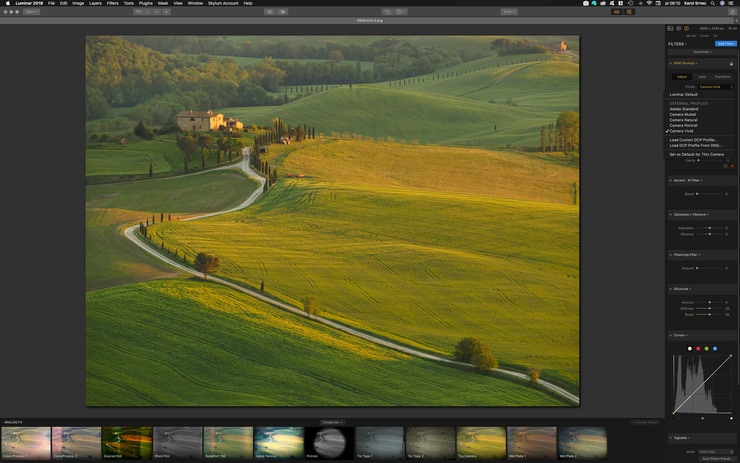Collapse the Curves filter section
The width and height of the screenshot is (740, 463).
point(670,335)
